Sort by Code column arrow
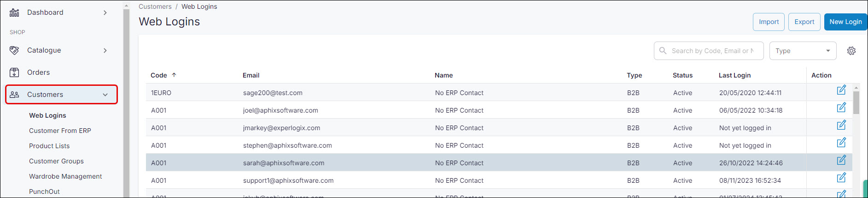 coord(174,75)
